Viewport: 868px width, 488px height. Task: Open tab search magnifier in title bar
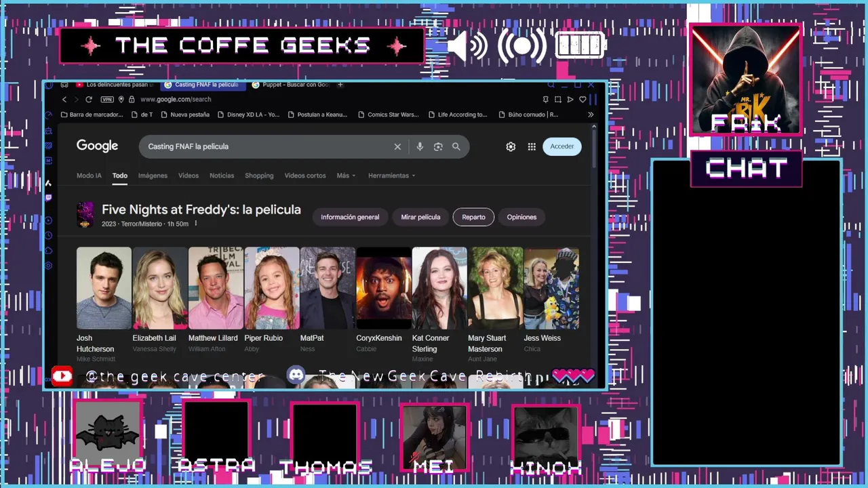(x=551, y=85)
